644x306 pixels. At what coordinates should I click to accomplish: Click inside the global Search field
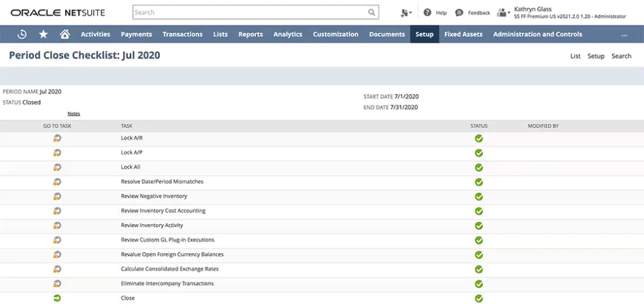point(251,12)
